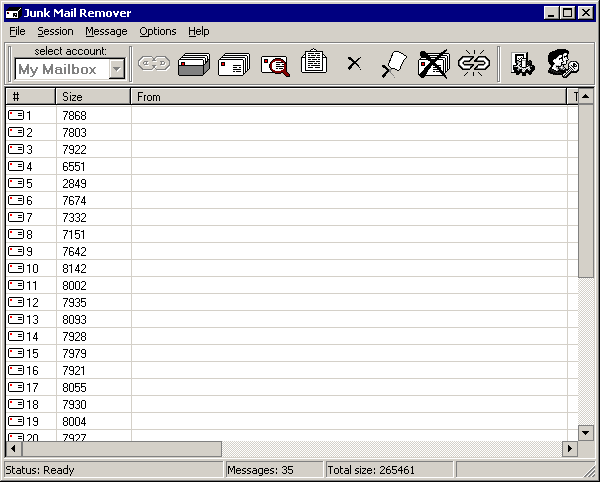The width and height of the screenshot is (600, 482).
Task: Select the size cell 8004
Action: click(x=74, y=421)
